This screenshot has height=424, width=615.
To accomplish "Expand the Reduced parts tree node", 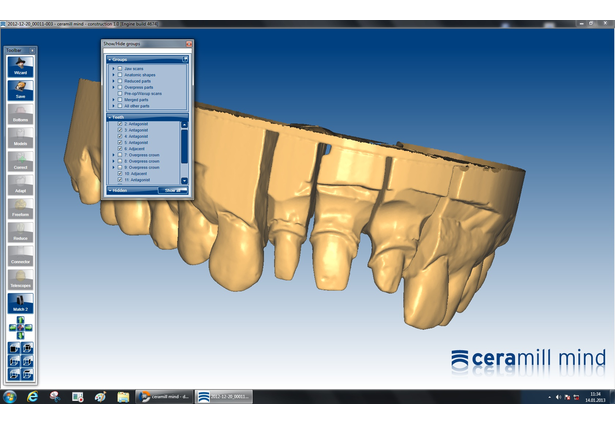I will (x=113, y=81).
